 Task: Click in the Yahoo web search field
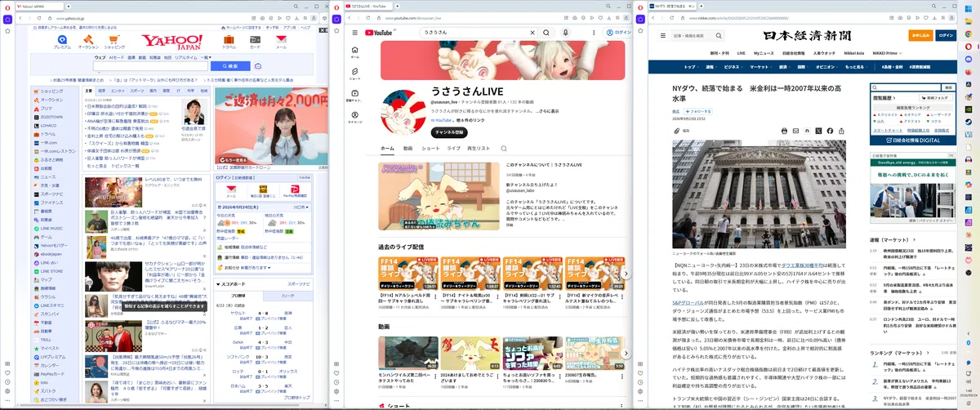point(151,66)
